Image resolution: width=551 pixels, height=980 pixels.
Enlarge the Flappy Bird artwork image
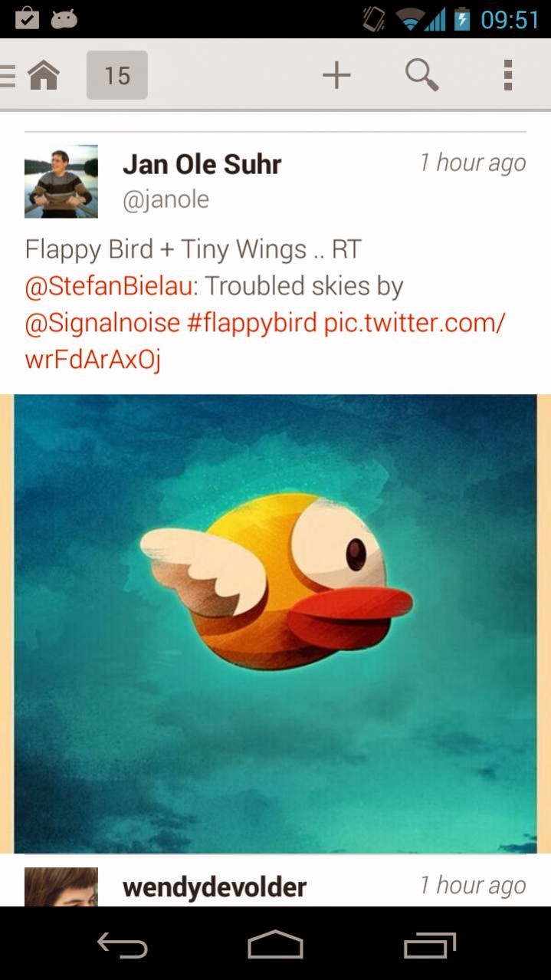point(275,623)
